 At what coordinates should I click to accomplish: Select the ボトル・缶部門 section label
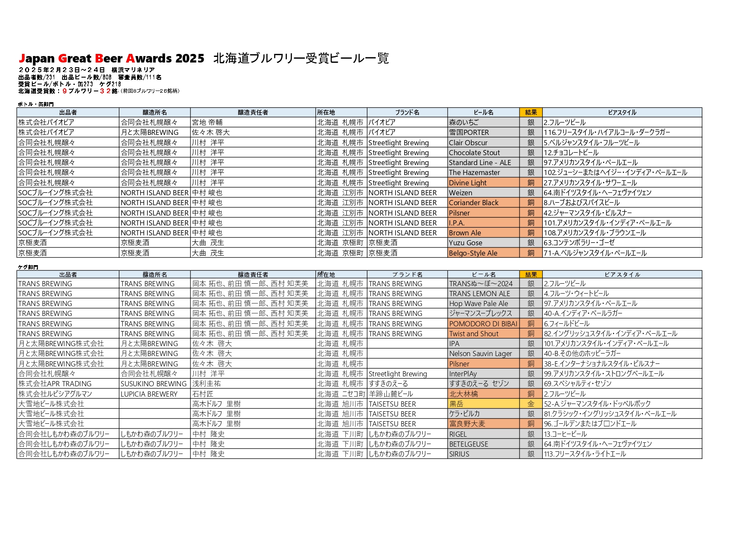tap(36, 104)
